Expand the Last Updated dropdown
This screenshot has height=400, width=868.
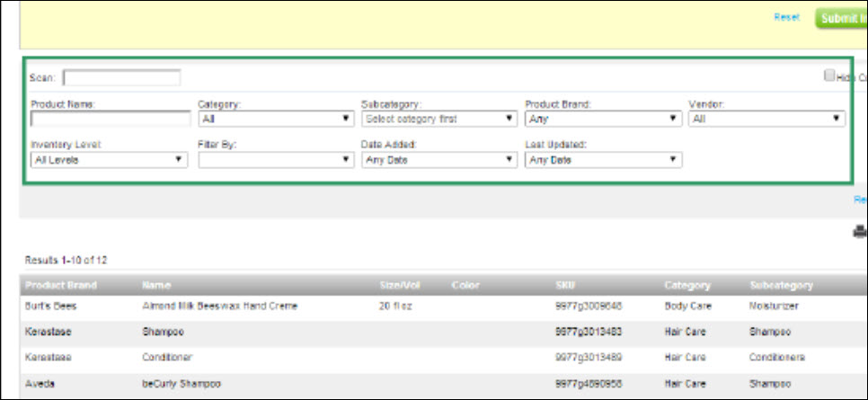[604, 160]
